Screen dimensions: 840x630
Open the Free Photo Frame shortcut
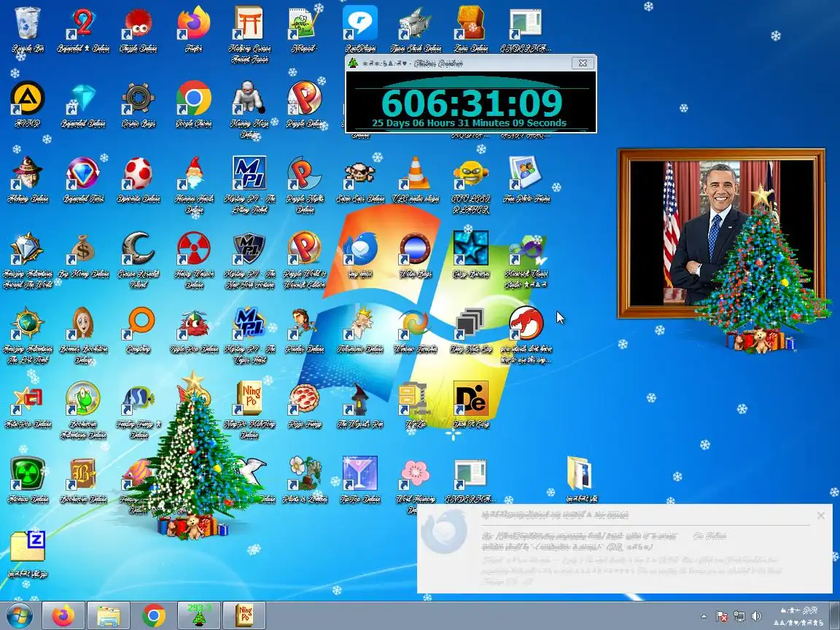point(526,174)
